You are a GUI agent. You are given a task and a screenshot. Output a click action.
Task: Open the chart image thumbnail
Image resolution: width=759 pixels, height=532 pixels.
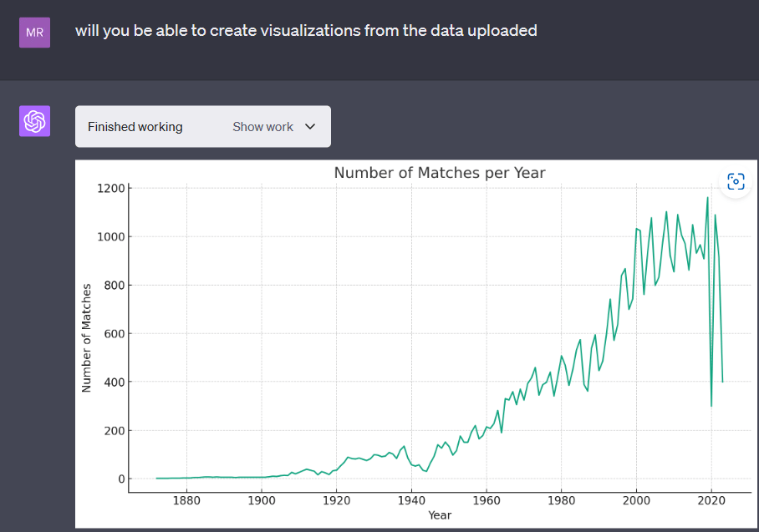point(416,344)
